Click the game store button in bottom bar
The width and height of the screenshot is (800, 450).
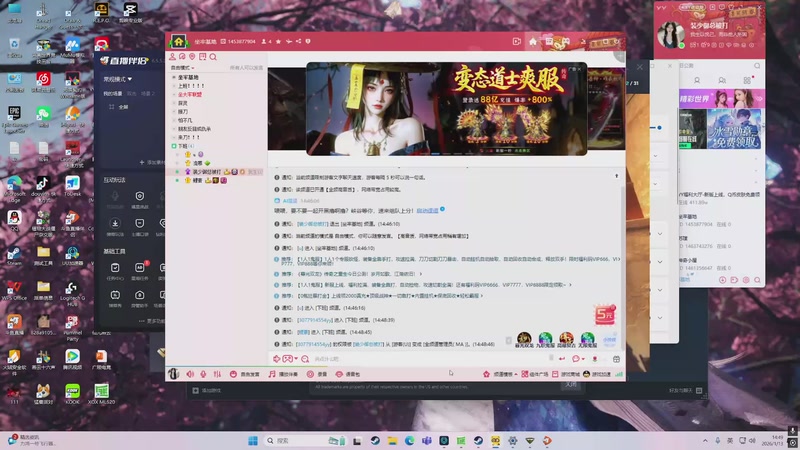tap(566, 374)
